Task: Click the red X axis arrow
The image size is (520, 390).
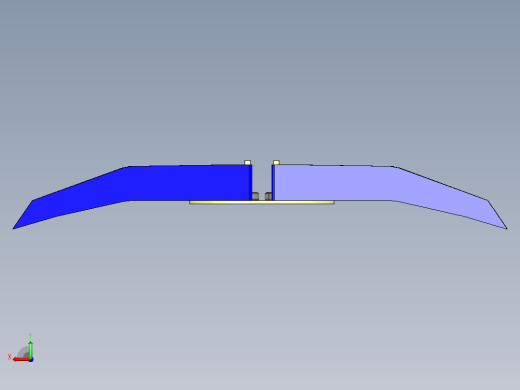Action: (22, 360)
